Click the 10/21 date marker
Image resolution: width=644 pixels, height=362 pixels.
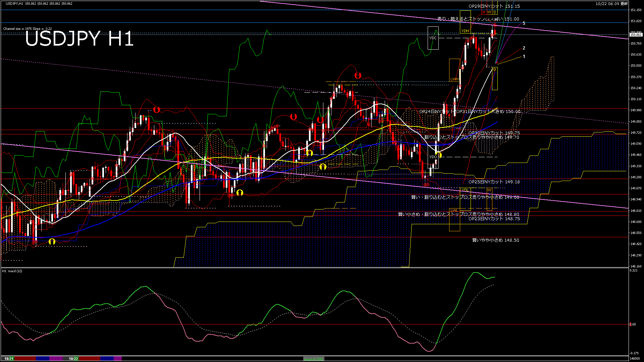(9, 359)
